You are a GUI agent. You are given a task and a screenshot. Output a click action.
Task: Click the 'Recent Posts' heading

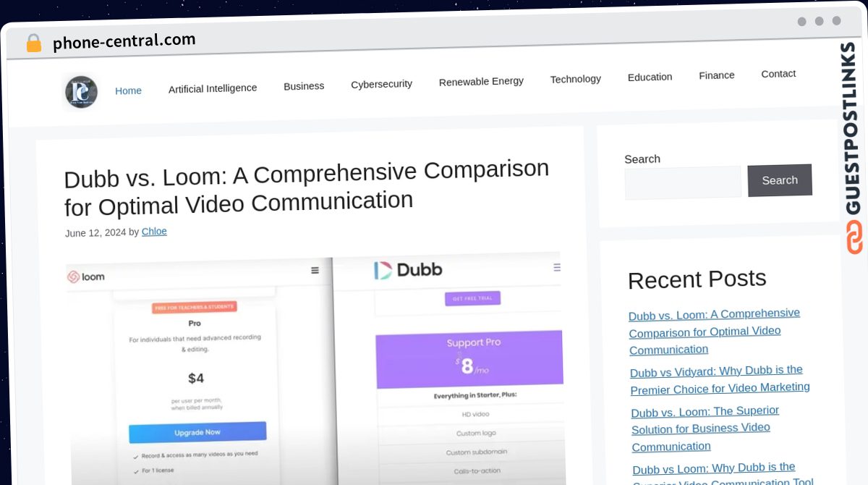697,279
